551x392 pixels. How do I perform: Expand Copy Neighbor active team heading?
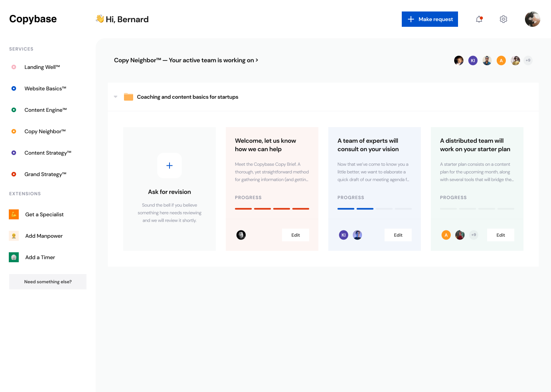pos(186,60)
